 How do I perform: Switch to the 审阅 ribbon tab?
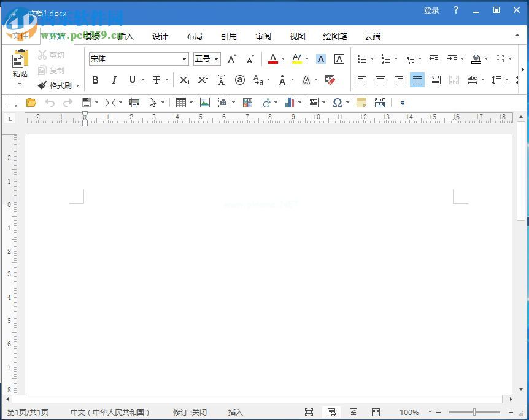point(263,36)
